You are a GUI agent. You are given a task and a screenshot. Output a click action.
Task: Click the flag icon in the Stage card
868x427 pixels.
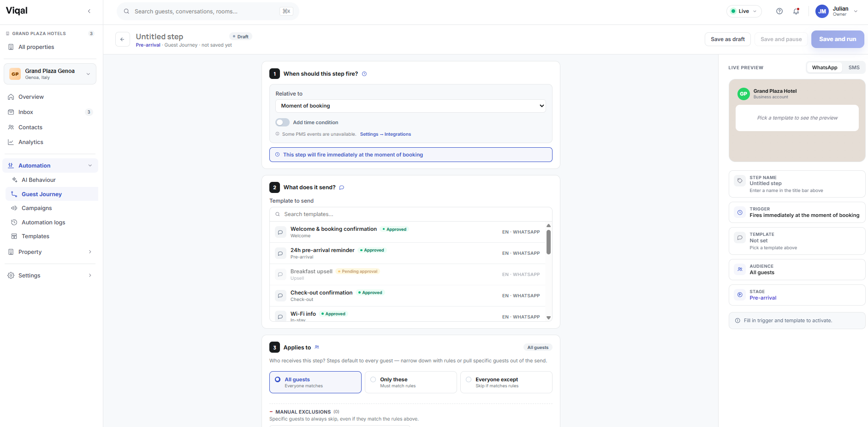click(740, 295)
